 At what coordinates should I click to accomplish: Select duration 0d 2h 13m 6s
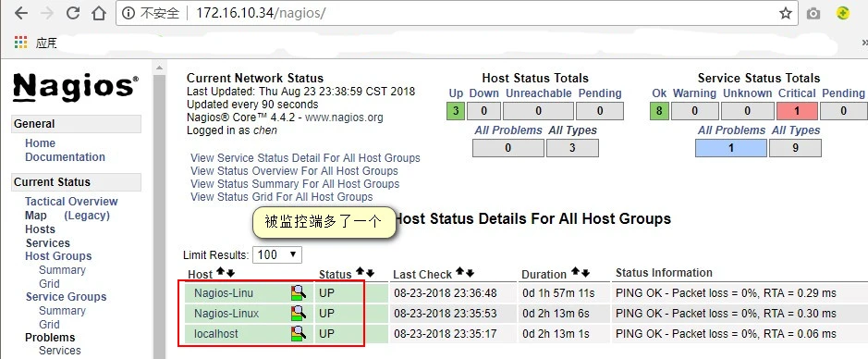[x=556, y=314]
